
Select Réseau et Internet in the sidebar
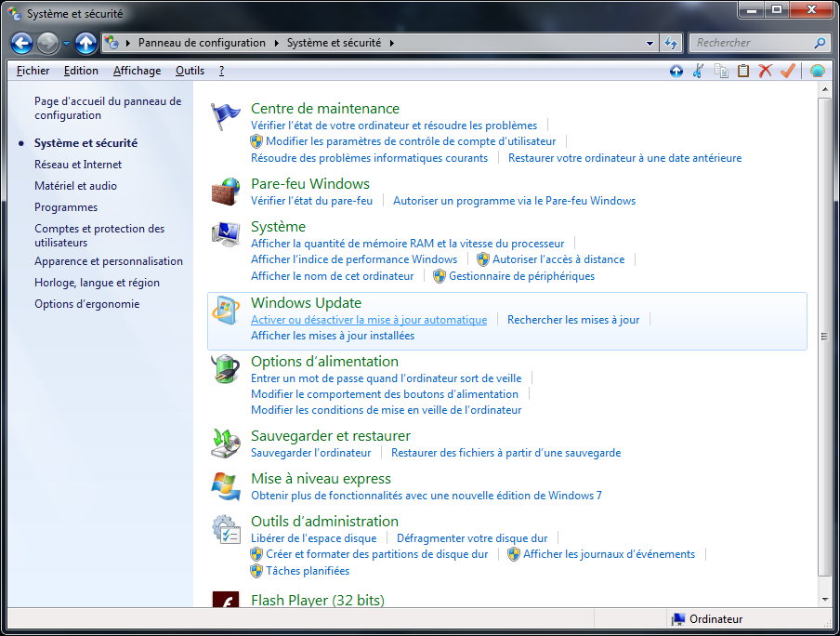[x=78, y=165]
